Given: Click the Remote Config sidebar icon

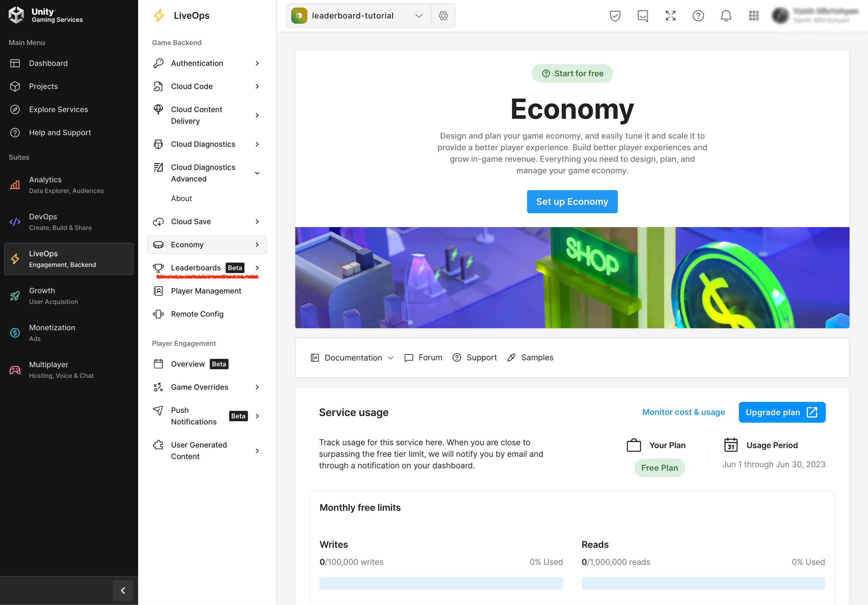Looking at the screenshot, I should [158, 314].
